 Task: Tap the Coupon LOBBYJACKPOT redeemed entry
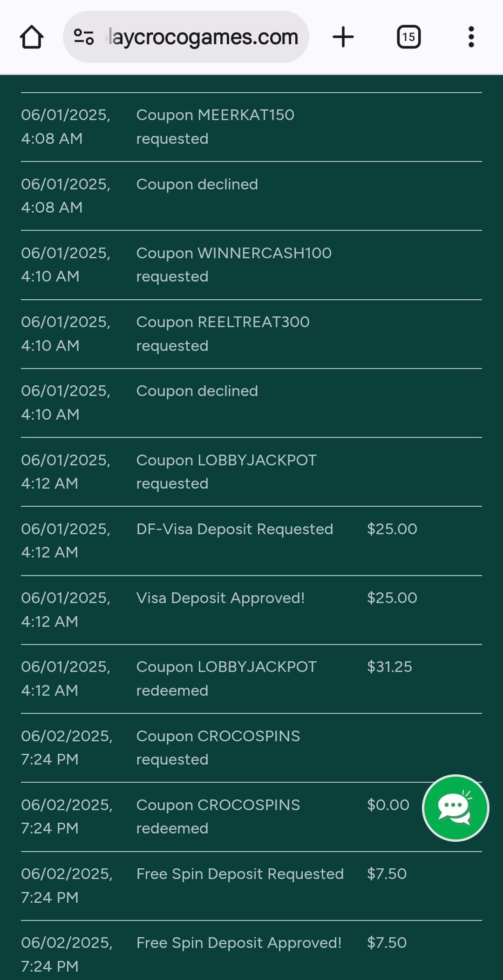(226, 678)
